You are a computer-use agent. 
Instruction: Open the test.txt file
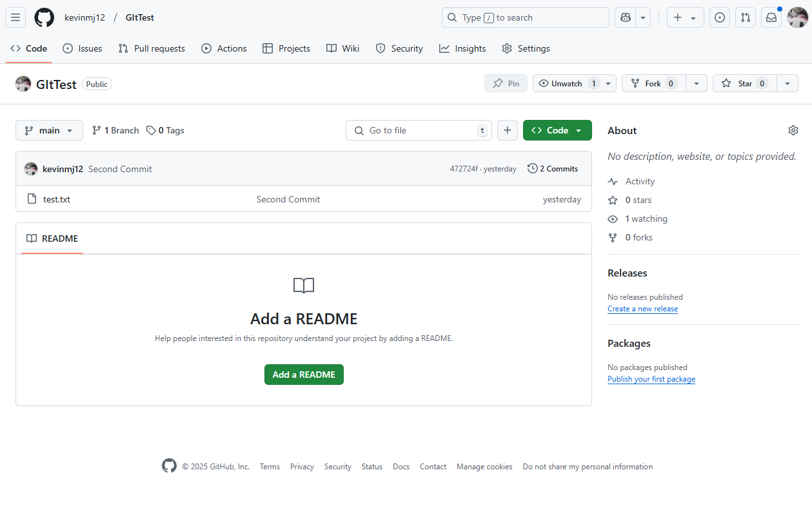tap(57, 199)
